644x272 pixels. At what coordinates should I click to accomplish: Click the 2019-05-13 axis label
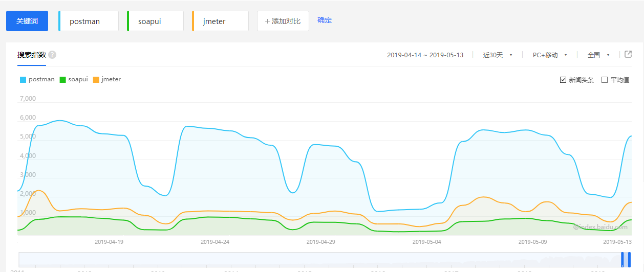point(617,242)
